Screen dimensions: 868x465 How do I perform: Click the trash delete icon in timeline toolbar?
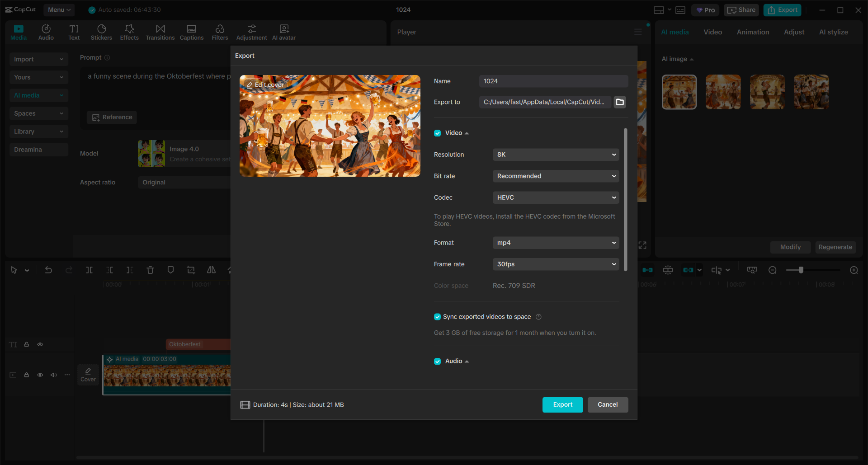click(x=150, y=270)
